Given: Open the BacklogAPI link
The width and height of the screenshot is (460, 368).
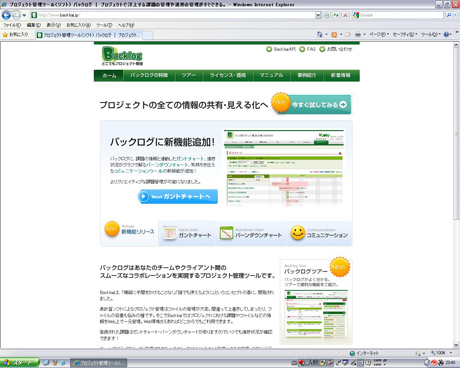Looking at the screenshot, I should [x=281, y=49].
